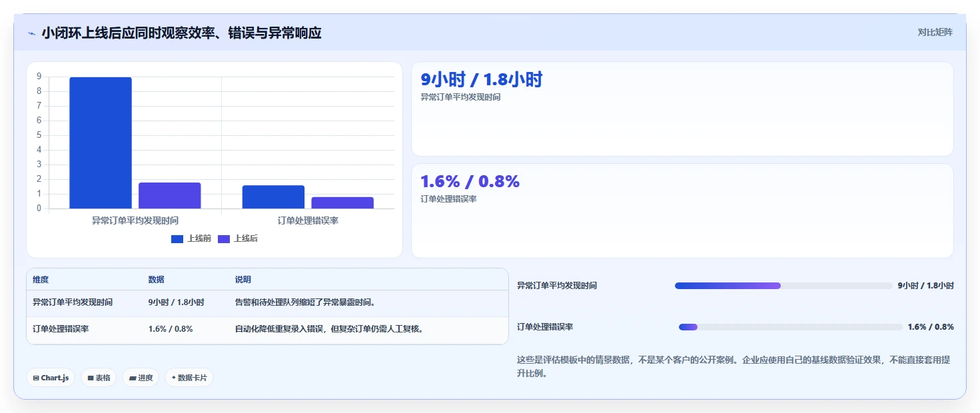Click the 订单处理错误率 progress label

545,327
